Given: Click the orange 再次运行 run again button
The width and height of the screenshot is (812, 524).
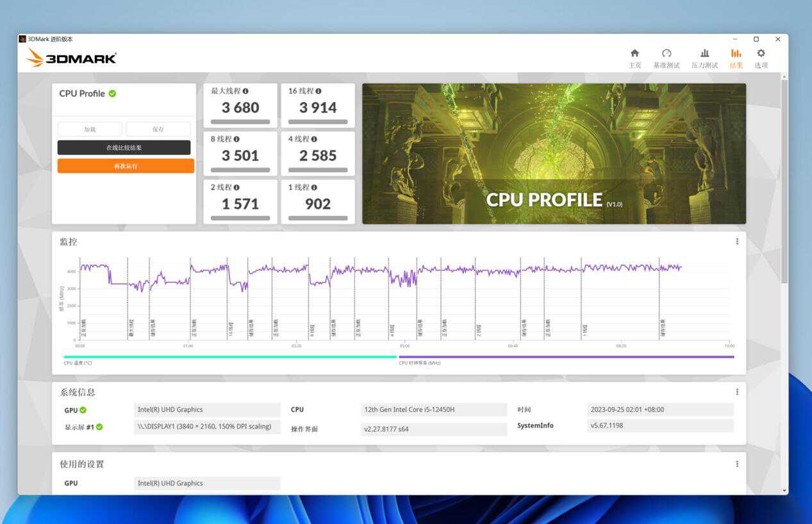Looking at the screenshot, I should coord(126,166).
